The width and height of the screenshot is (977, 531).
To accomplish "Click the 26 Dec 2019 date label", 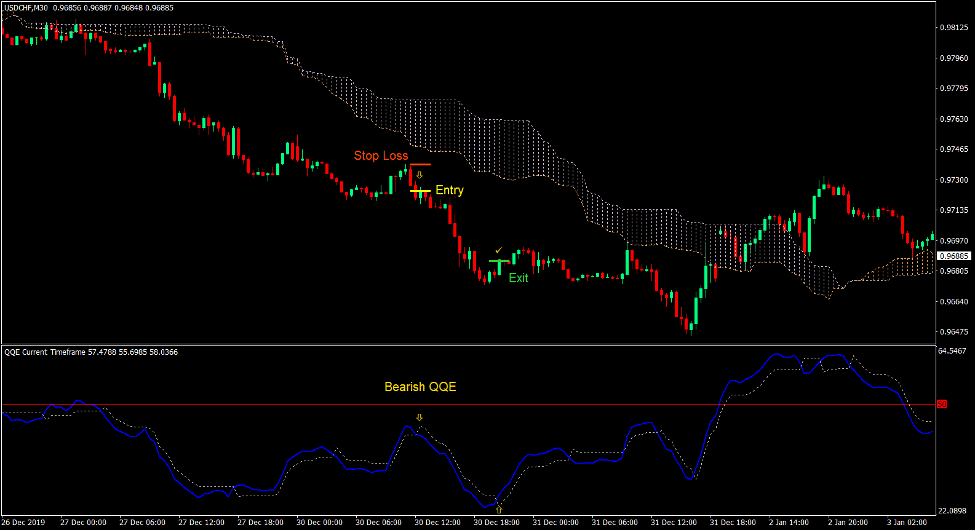I will click(24, 522).
